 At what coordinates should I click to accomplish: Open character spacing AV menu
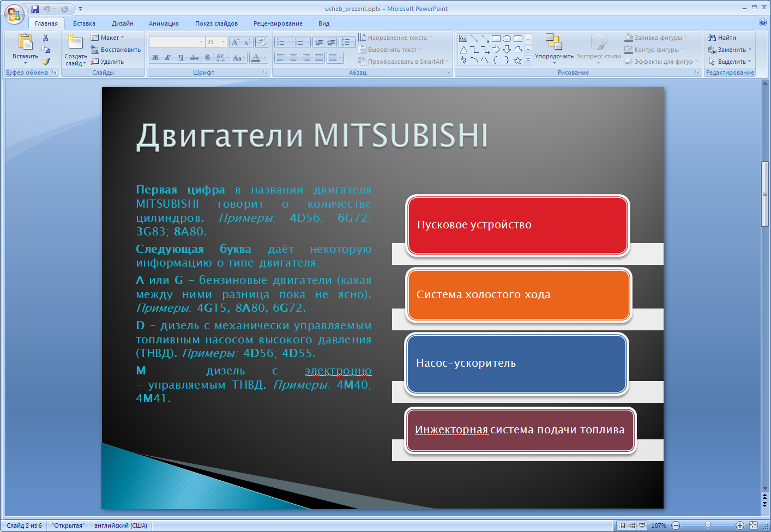point(221,57)
